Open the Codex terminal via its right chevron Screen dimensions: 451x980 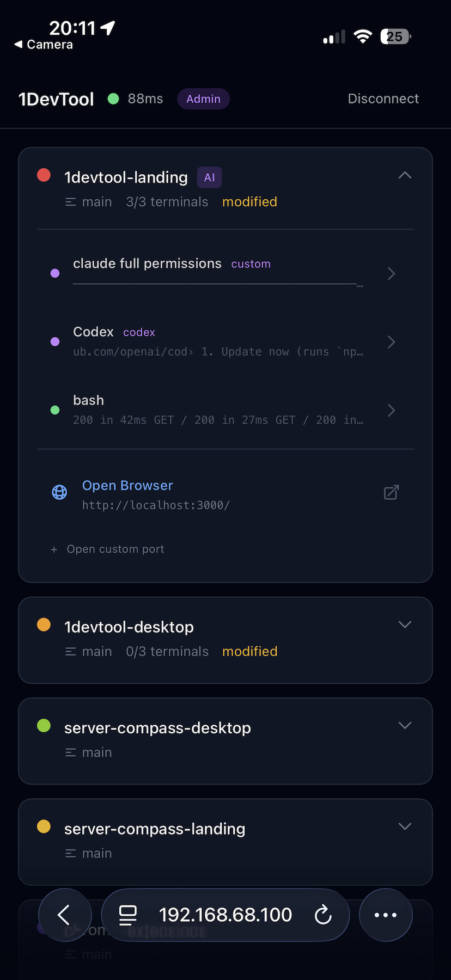[391, 342]
